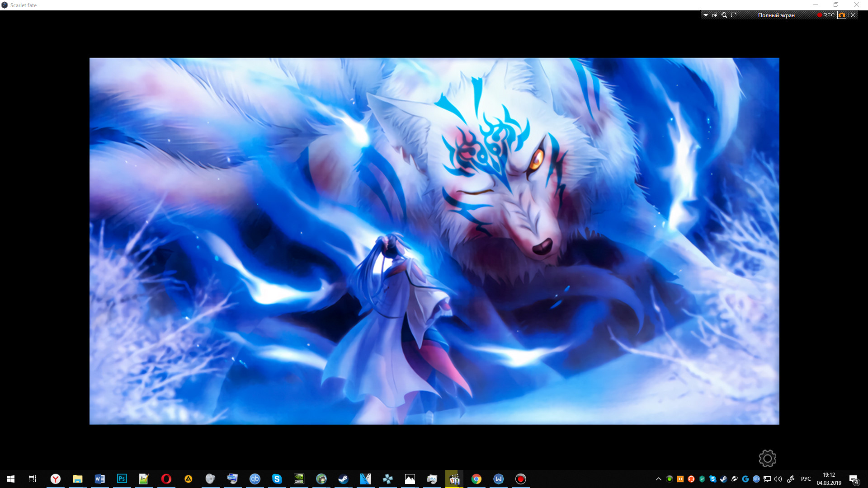Click the window selection mode icon
868x488 pixels.
[715, 15]
